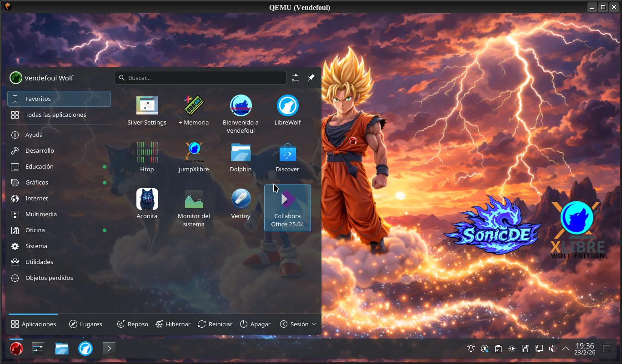Expand the Sesión dropdown
The width and height of the screenshot is (622, 364).
[298, 324]
